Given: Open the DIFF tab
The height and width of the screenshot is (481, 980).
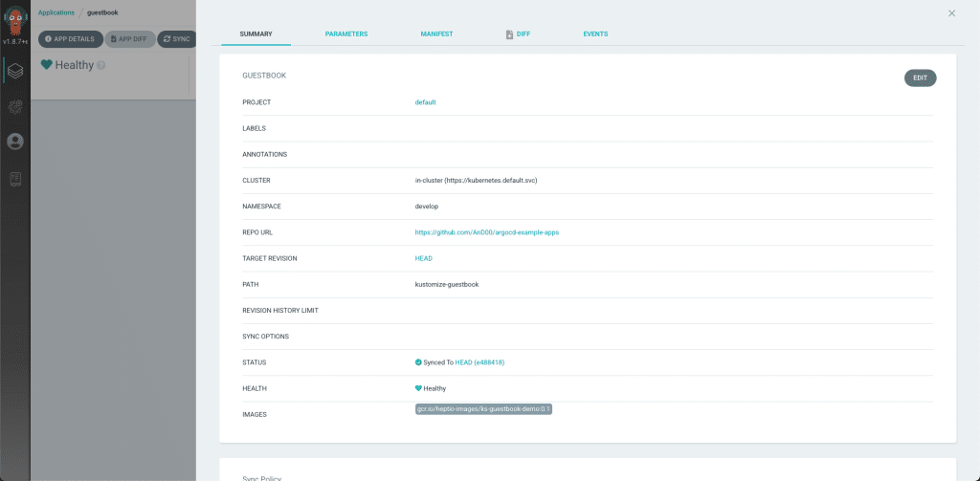Looking at the screenshot, I should click(518, 33).
